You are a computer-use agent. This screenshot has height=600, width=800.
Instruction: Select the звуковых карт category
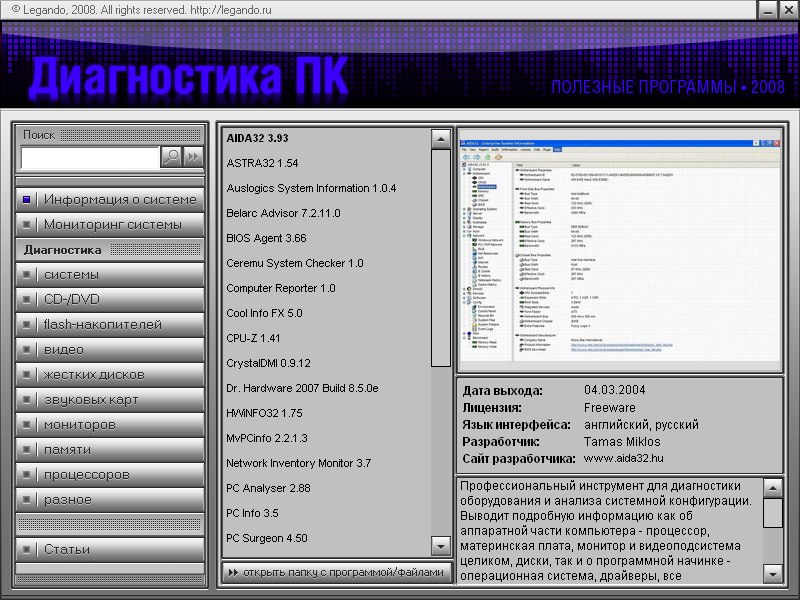click(x=110, y=399)
